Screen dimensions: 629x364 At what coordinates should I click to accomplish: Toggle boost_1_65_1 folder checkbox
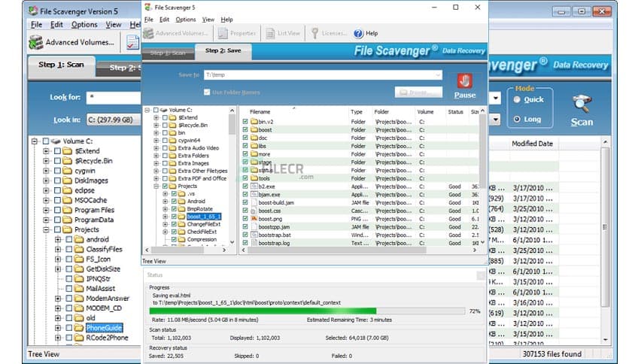pos(174,217)
